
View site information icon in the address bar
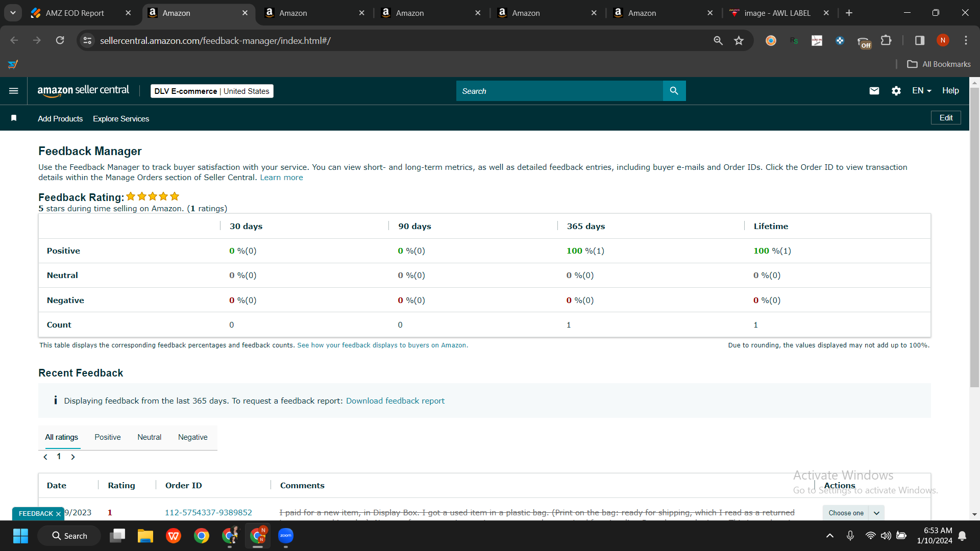click(87, 40)
